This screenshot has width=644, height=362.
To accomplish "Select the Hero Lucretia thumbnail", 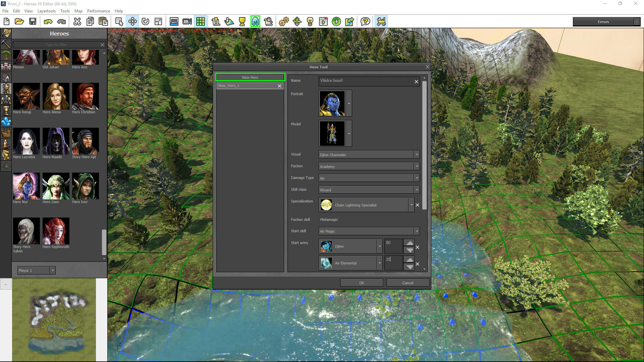I will coord(26,141).
